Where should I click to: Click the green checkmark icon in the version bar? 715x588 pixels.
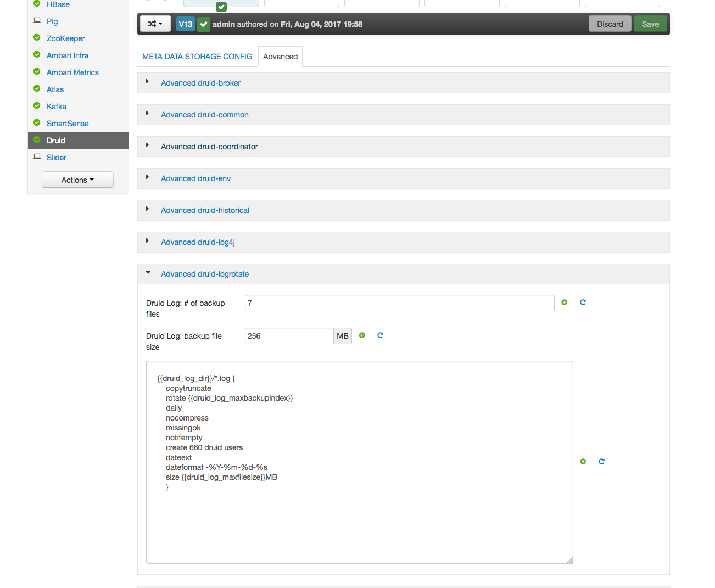click(x=203, y=24)
